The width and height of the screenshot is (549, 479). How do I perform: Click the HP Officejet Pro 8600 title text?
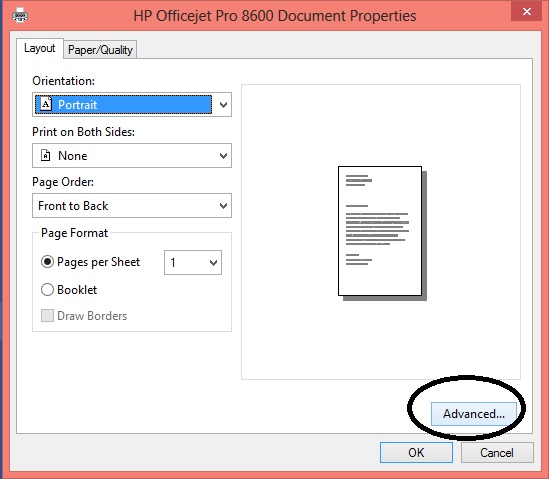click(274, 16)
